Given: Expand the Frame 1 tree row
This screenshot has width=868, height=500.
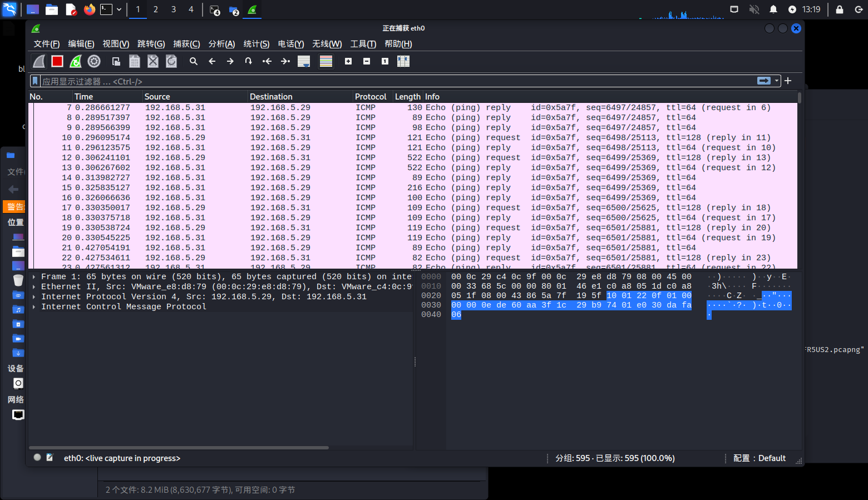Looking at the screenshot, I should (34, 277).
